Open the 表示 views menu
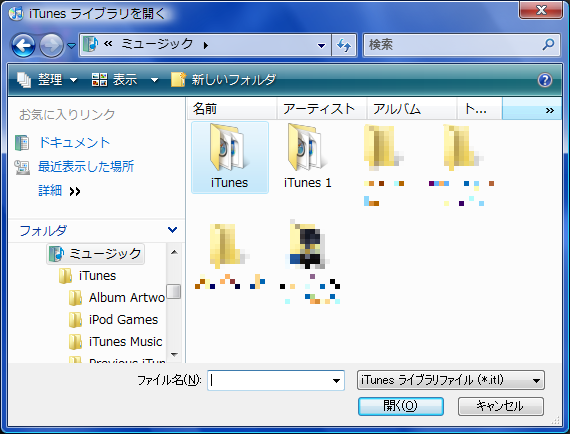This screenshot has height=434, width=570. [x=125, y=80]
